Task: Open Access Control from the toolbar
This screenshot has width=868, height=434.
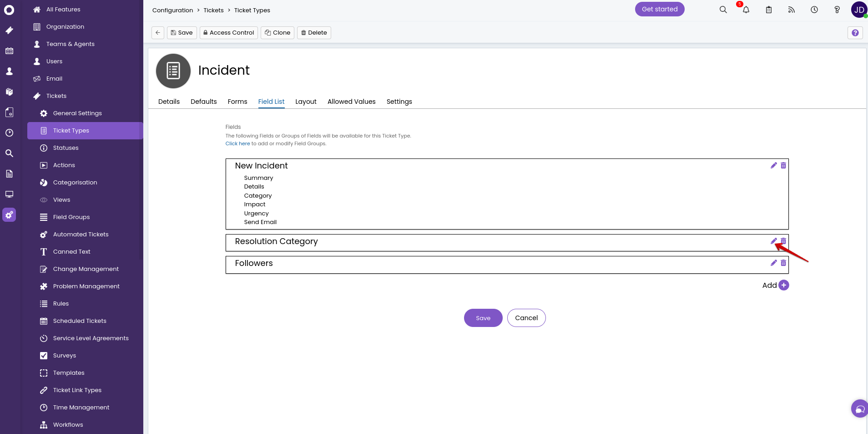Action: click(228, 33)
